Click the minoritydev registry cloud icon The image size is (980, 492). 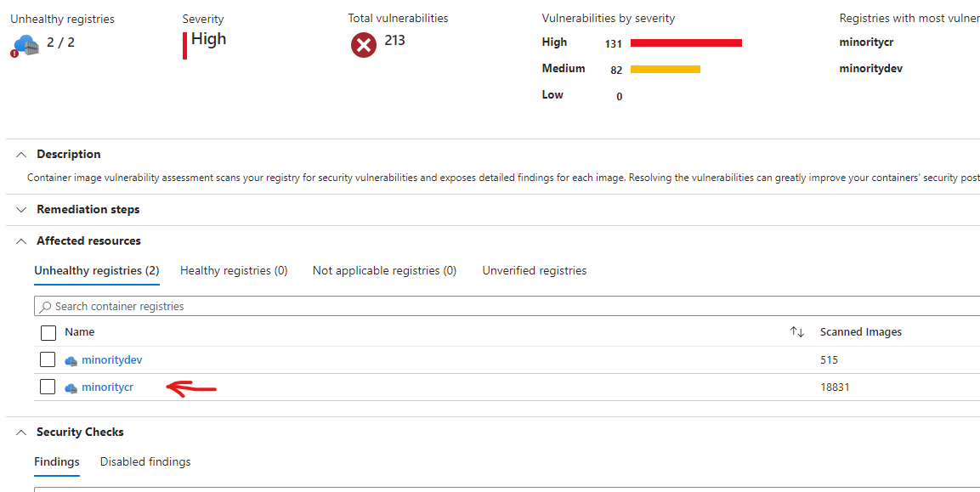(71, 360)
